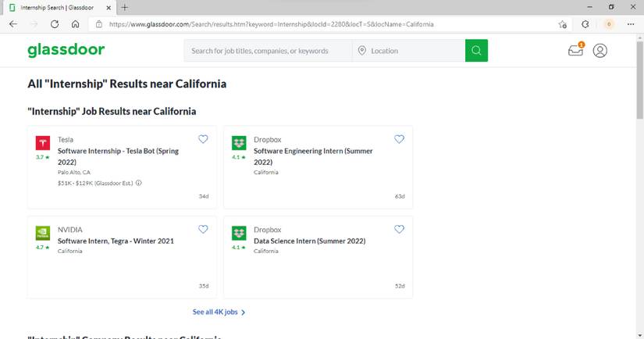Open a new browser tab
The image size is (644, 339).
tap(124, 7)
